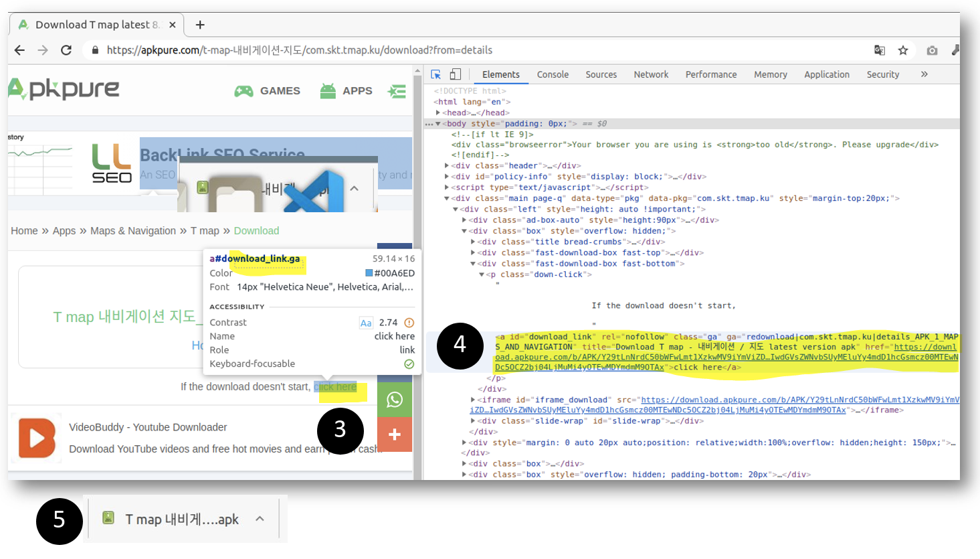Collapse the div class="main page-q" node
Screen dimensions: 980x559
[447, 199]
